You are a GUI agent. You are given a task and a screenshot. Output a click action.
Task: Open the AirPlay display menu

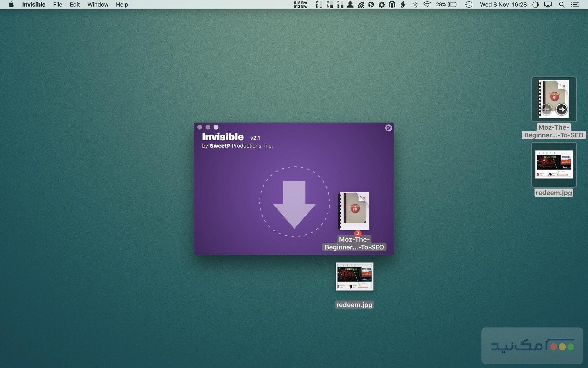[x=548, y=5]
